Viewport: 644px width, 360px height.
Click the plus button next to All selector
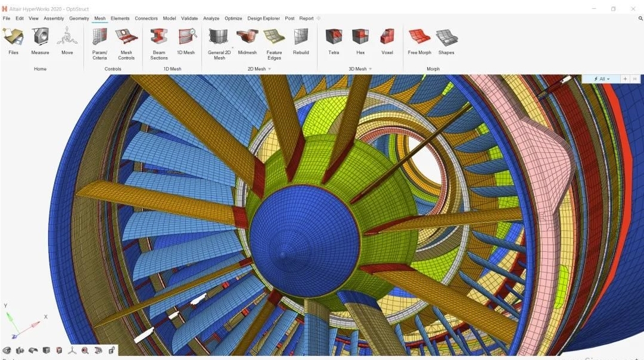[625, 79]
